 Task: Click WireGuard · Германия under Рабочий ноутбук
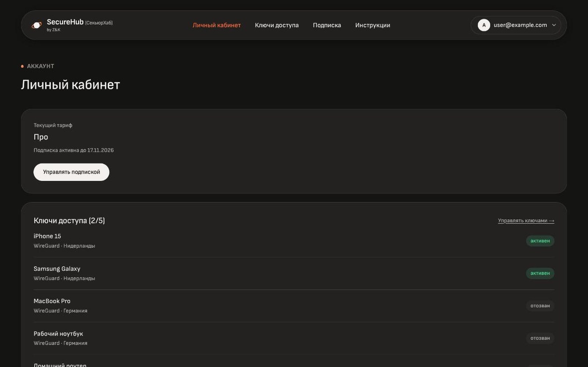tap(60, 343)
